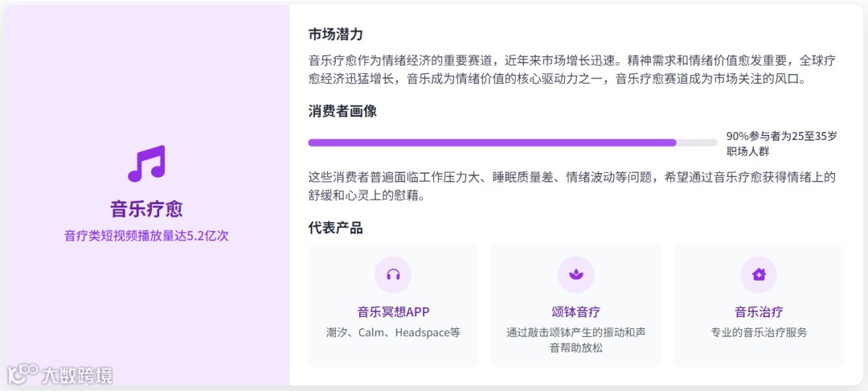Select the 音乐治疗 card title
868x391 pixels.
click(x=759, y=311)
